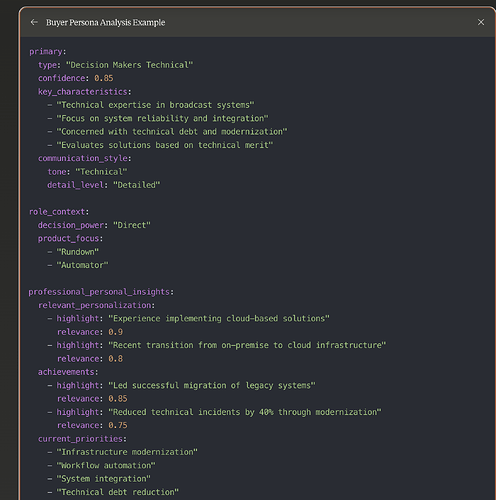496x500 pixels.
Task: Select the 'Workflow automation' item
Action: coord(106,465)
